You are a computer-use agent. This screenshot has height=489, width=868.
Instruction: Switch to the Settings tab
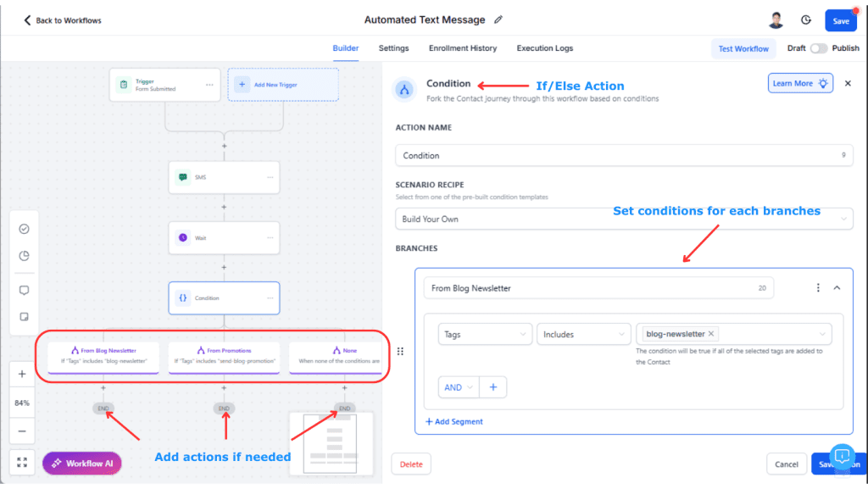coord(393,48)
